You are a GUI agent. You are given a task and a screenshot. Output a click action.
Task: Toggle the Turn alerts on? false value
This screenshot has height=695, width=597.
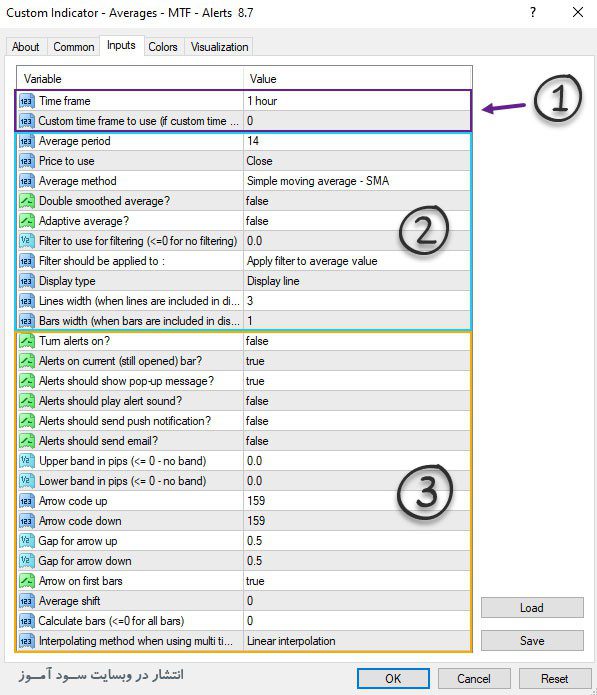click(357, 341)
